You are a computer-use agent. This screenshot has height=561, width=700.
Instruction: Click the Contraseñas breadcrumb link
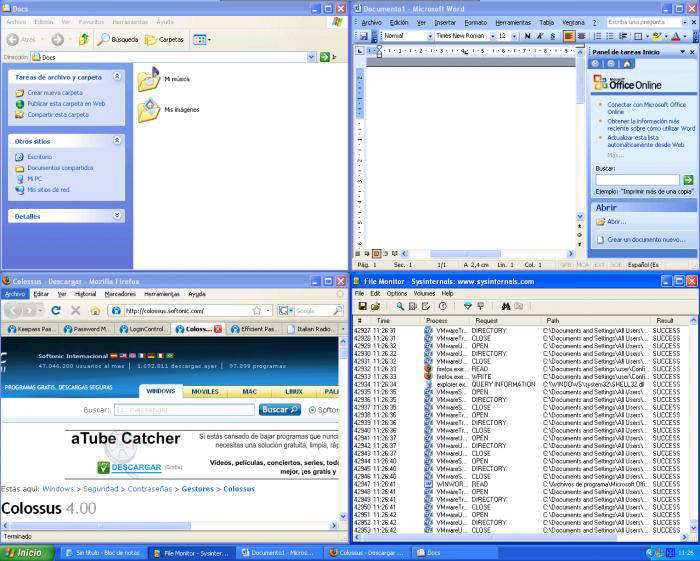click(150, 489)
